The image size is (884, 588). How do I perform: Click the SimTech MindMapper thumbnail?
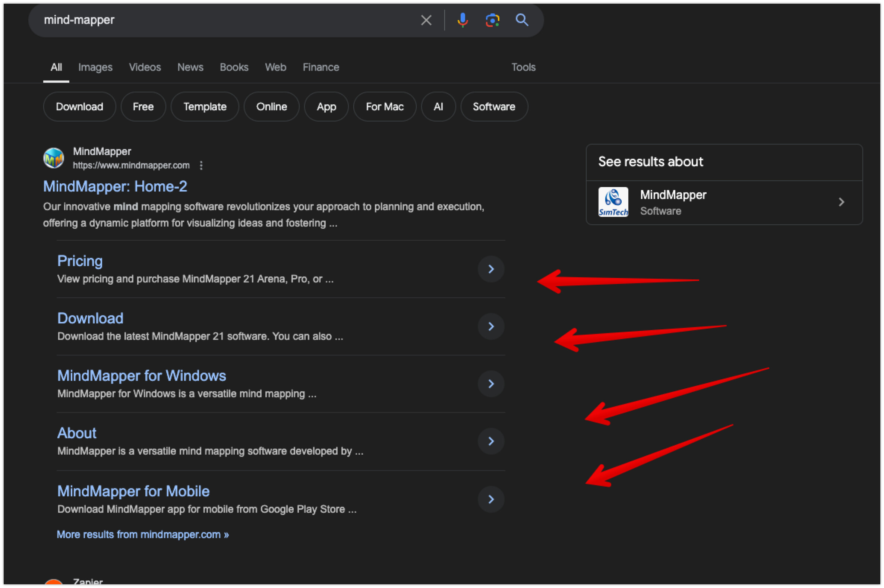613,202
